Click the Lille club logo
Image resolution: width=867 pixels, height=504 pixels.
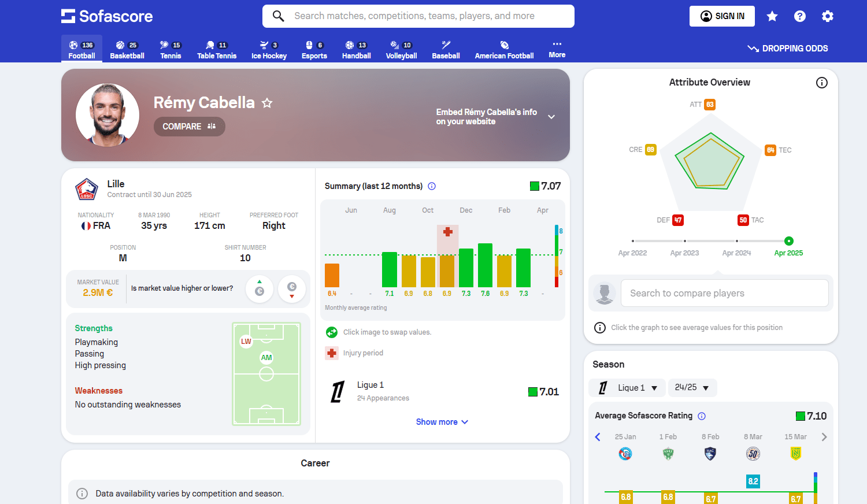pyautogui.click(x=87, y=189)
